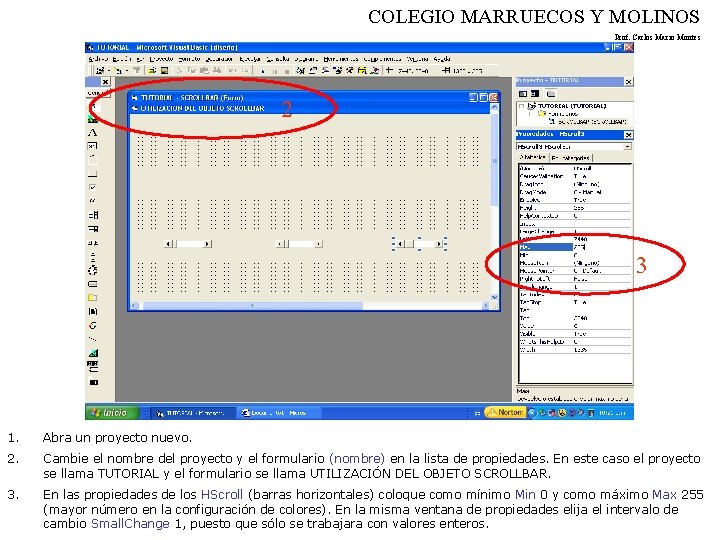Click the Save Project toolbar icon
The image size is (720, 540).
click(x=164, y=70)
